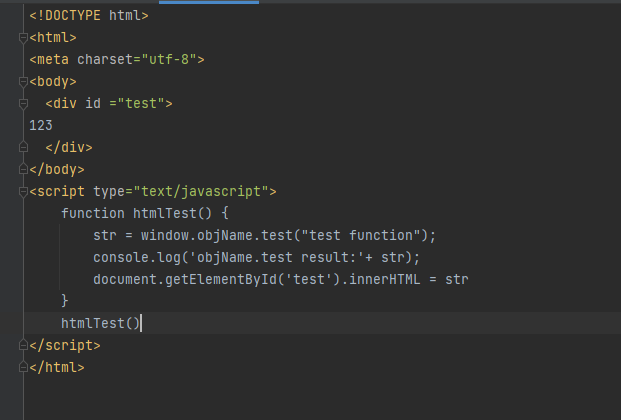Click fold marker beside </body> closing tag
621x420 pixels.
coord(23,170)
